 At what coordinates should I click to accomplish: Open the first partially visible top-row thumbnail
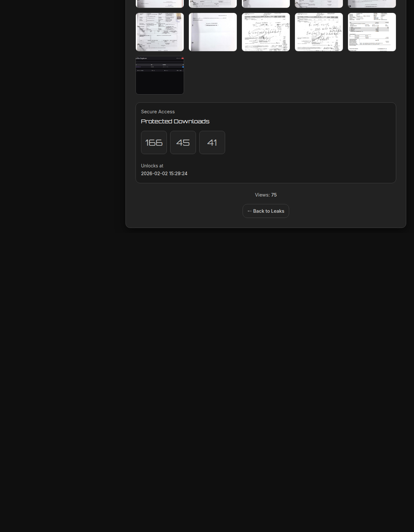pos(160,4)
